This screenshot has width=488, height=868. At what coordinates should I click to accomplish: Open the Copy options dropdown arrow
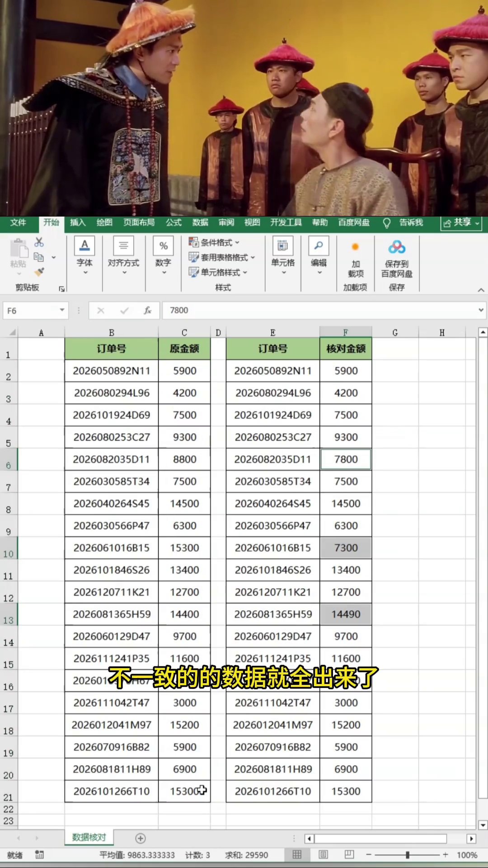[x=53, y=257]
